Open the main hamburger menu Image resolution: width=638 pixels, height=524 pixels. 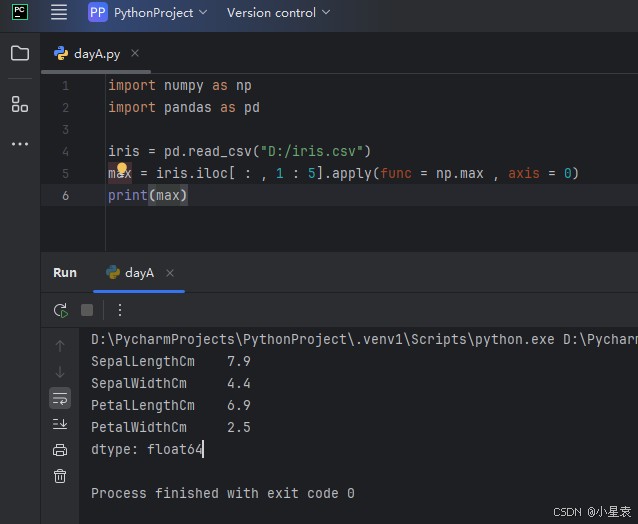59,13
